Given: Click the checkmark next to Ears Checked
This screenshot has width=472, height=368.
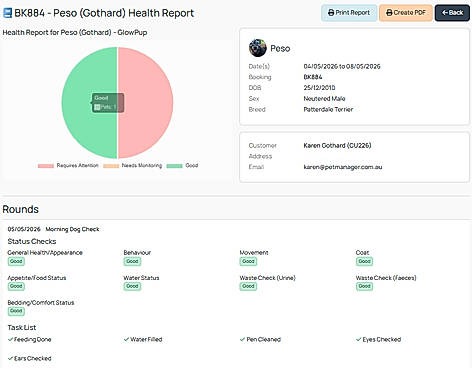Looking at the screenshot, I should [10, 358].
